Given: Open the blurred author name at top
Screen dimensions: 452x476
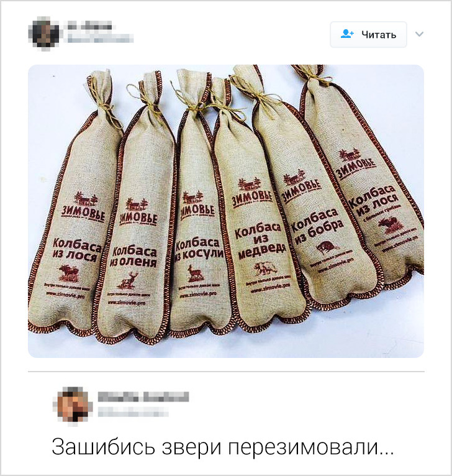Looking at the screenshot, I should tap(89, 26).
